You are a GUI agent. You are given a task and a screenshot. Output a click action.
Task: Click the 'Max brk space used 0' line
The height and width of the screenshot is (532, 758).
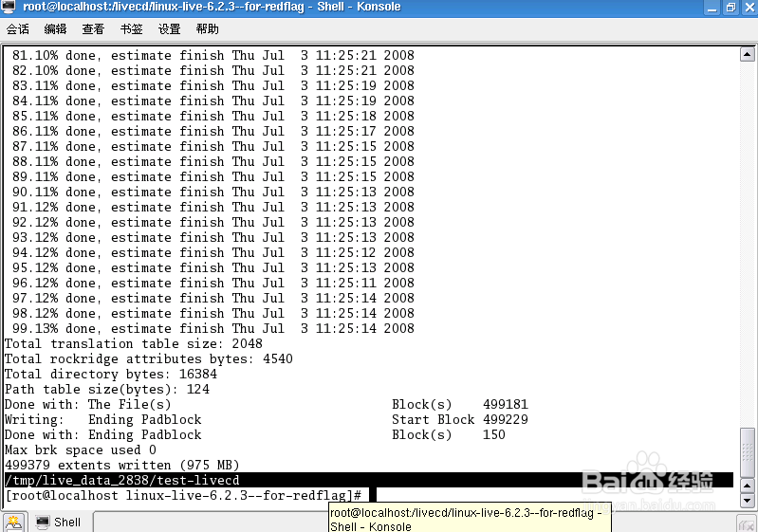pos(81,449)
